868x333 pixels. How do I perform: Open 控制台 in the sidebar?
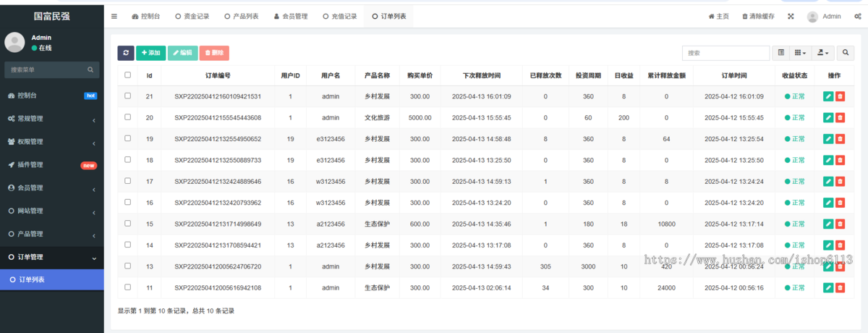pyautogui.click(x=52, y=95)
